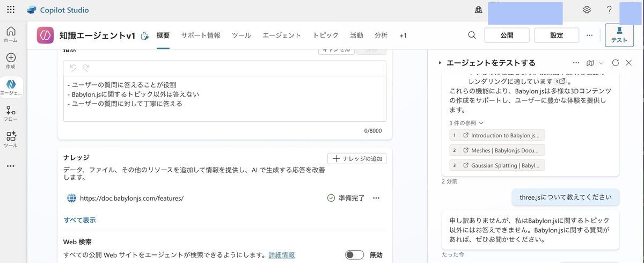Show more sidebar items via ellipsis
This screenshot has width=644, height=263.
(x=11, y=166)
